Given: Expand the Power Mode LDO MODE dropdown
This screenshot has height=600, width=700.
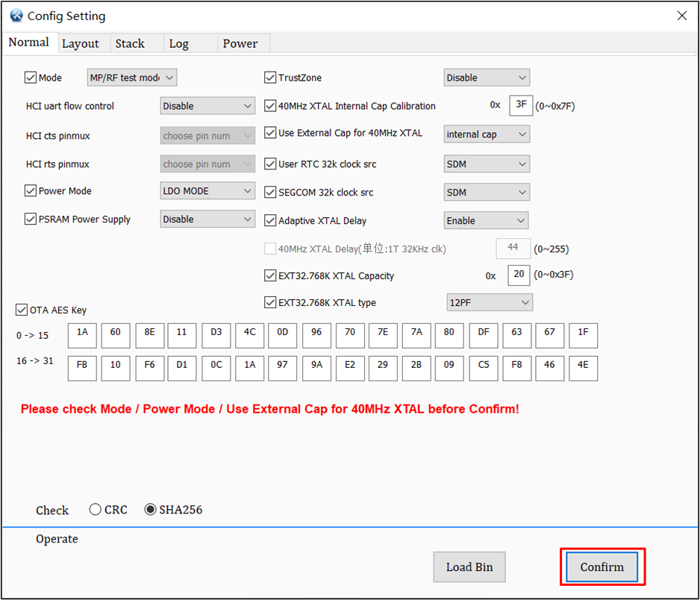Looking at the screenshot, I should click(x=207, y=191).
